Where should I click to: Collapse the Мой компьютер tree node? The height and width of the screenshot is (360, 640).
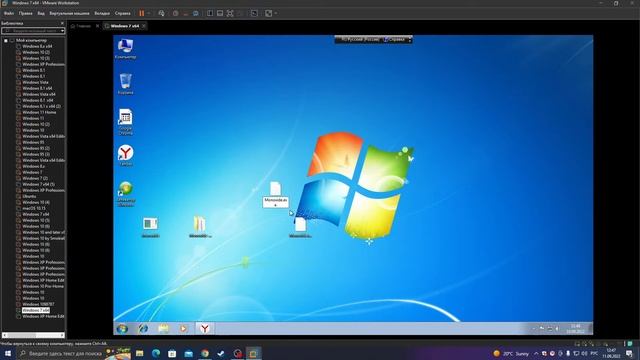coord(6,40)
